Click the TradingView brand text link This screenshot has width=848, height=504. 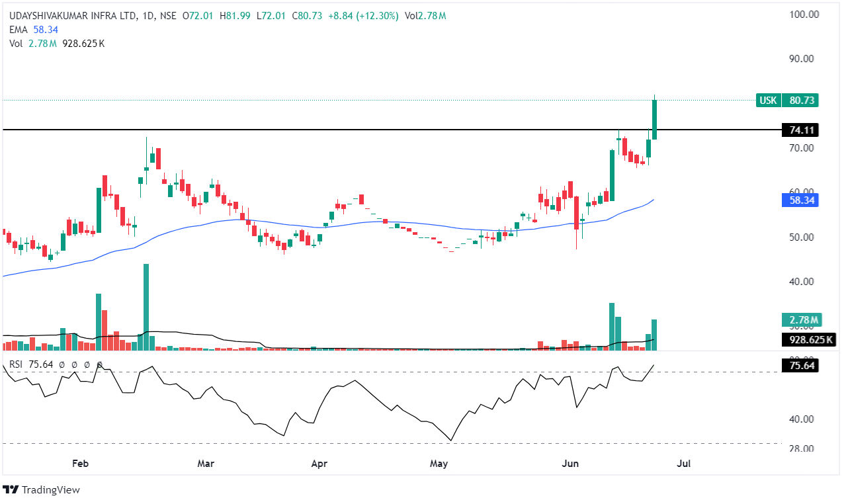tap(51, 490)
